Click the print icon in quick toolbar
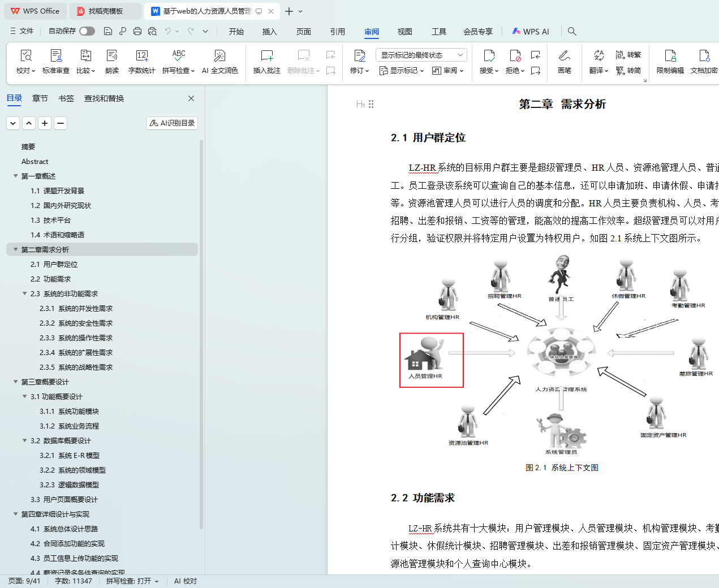The height and width of the screenshot is (588, 719). tap(137, 31)
